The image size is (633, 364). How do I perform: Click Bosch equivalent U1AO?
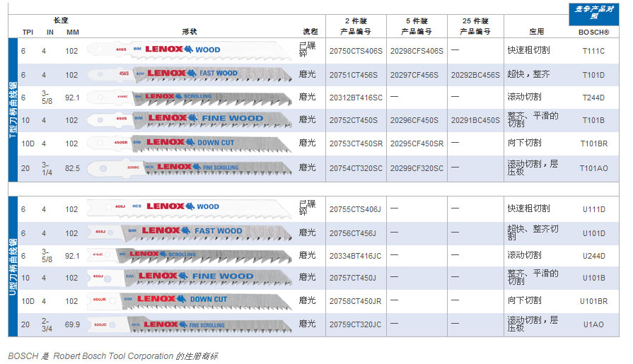tap(593, 324)
